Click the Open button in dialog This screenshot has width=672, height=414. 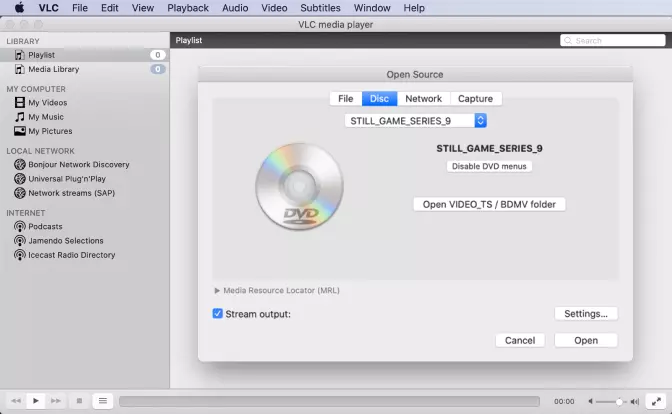point(586,340)
